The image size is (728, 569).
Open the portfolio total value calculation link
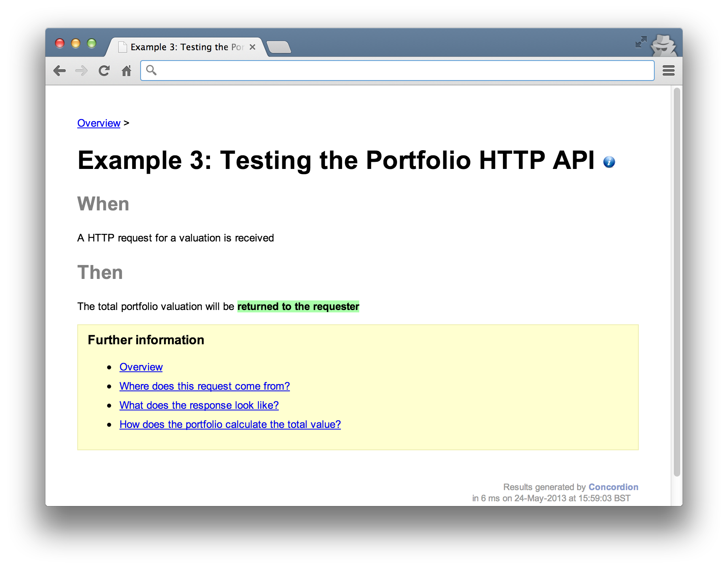230,424
